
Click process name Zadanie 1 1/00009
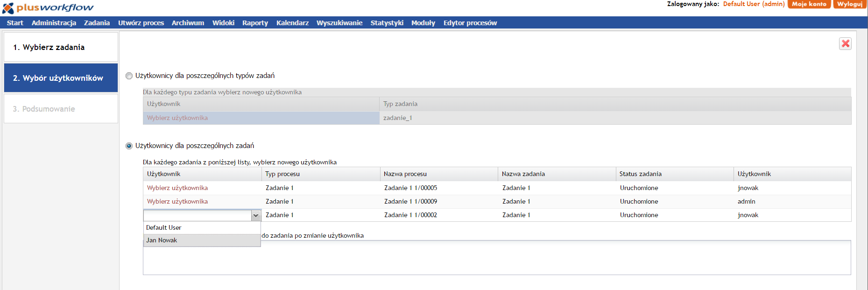click(411, 202)
